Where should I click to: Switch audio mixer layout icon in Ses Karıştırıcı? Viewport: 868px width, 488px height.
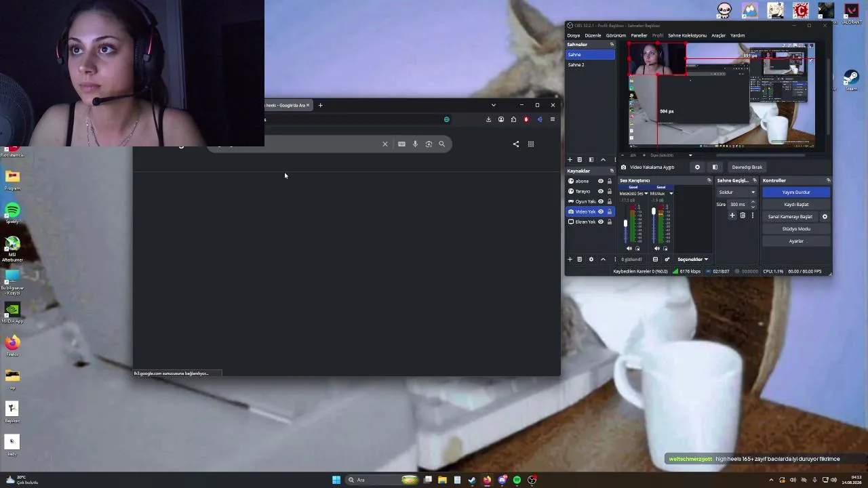pyautogui.click(x=655, y=260)
